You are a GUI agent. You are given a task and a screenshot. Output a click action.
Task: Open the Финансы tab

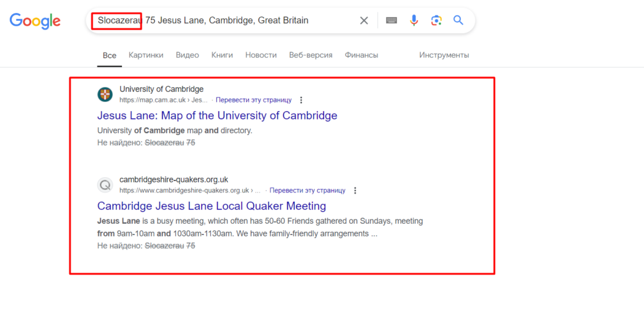point(362,55)
